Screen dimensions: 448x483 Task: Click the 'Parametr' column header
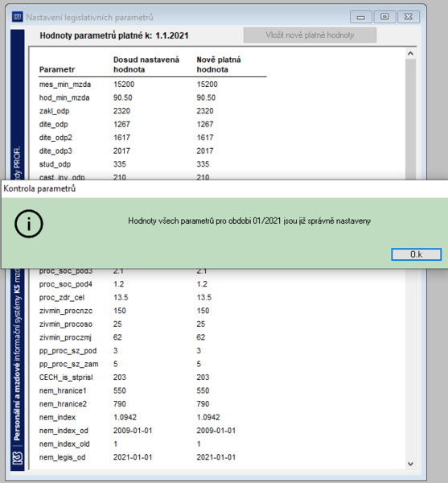pos(57,69)
